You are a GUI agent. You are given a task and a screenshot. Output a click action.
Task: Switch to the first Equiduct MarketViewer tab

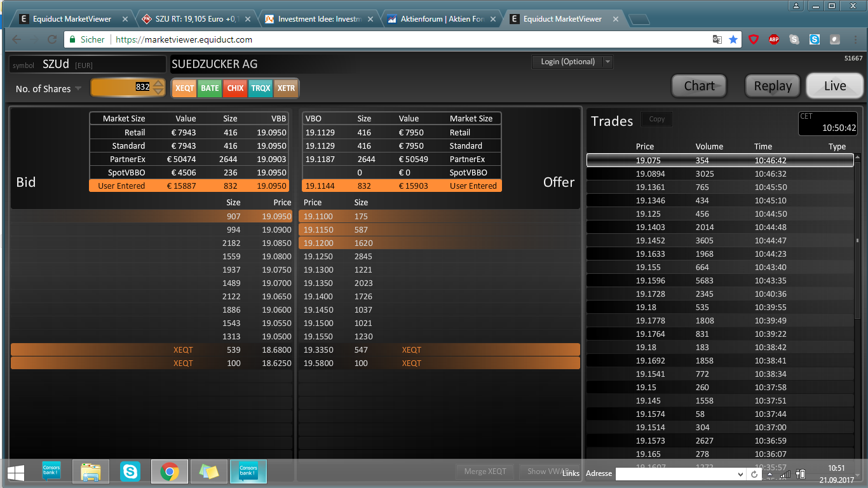point(72,19)
